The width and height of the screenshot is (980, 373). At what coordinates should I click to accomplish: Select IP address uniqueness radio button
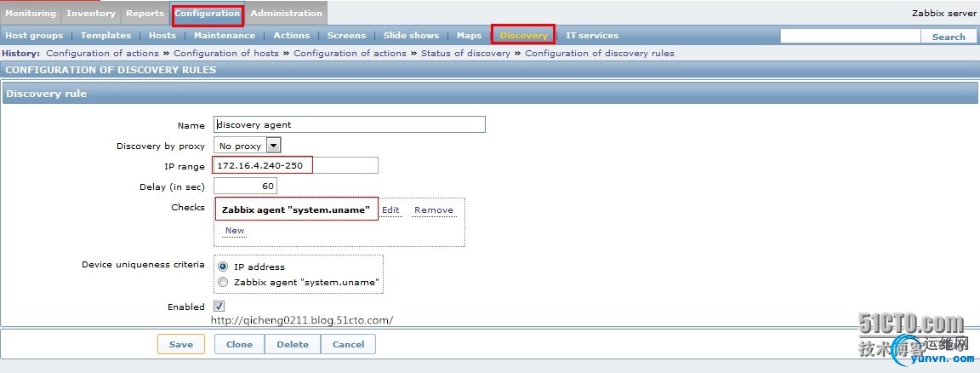pyautogui.click(x=223, y=267)
